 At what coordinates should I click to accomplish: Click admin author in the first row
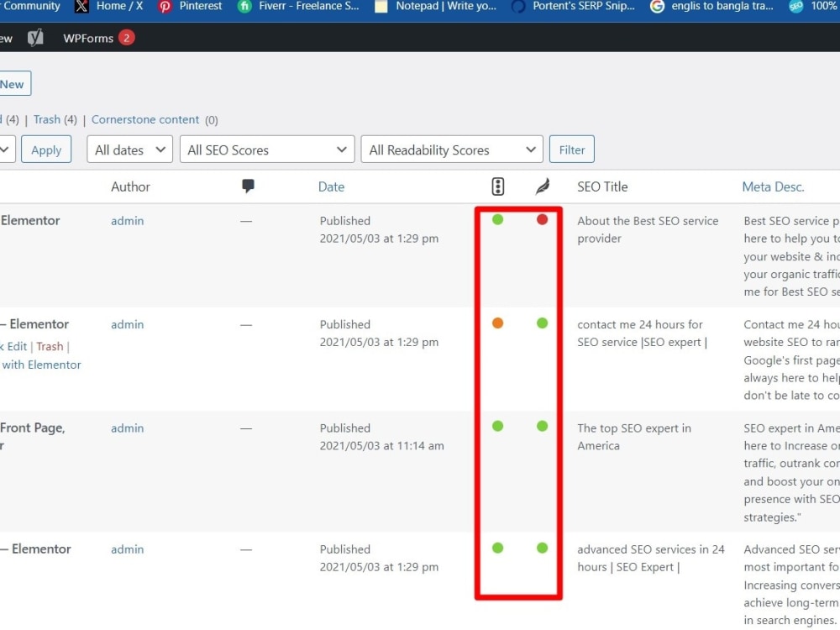[127, 221]
